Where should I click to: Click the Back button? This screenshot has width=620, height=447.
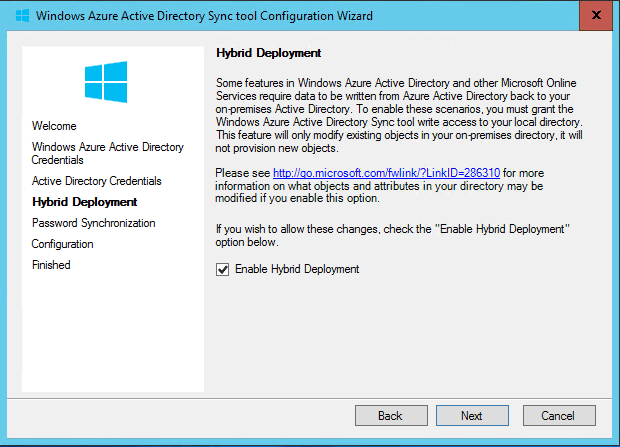(x=391, y=415)
